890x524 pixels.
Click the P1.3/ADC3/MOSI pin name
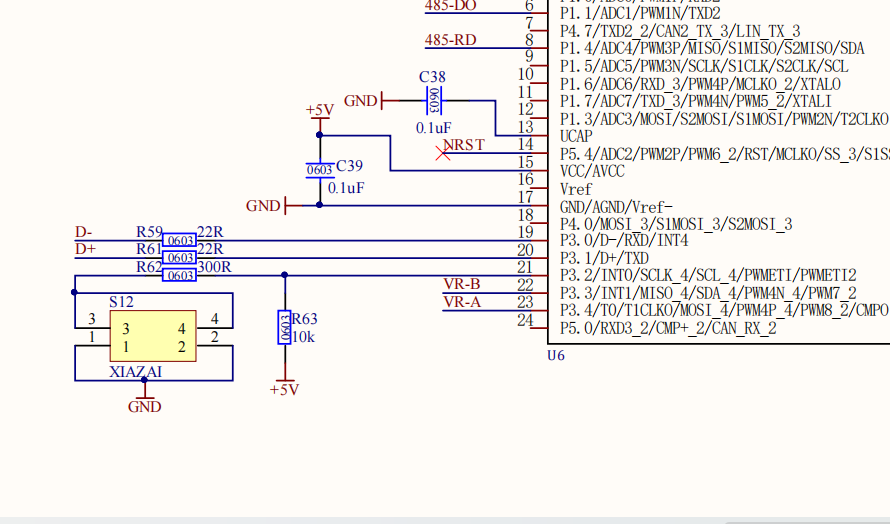724,119
